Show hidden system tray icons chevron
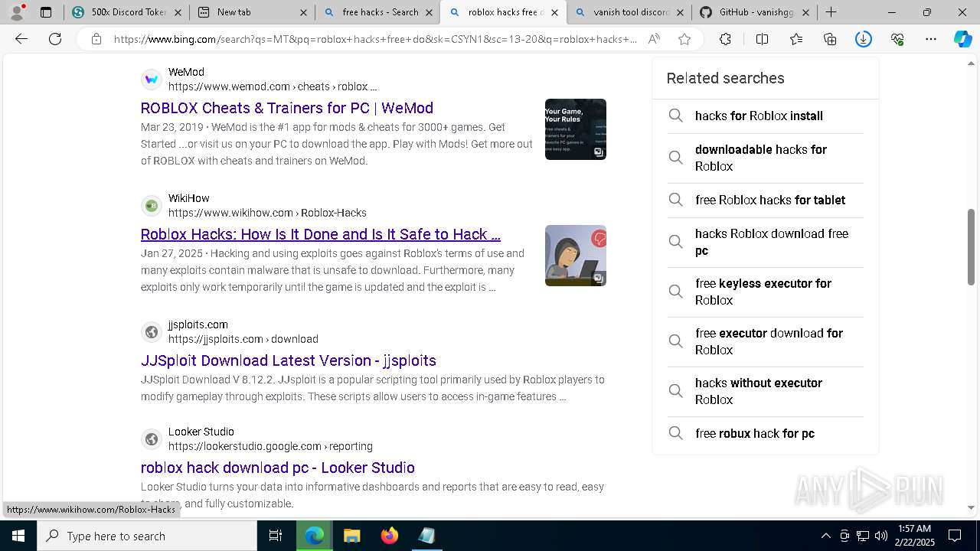 click(825, 536)
